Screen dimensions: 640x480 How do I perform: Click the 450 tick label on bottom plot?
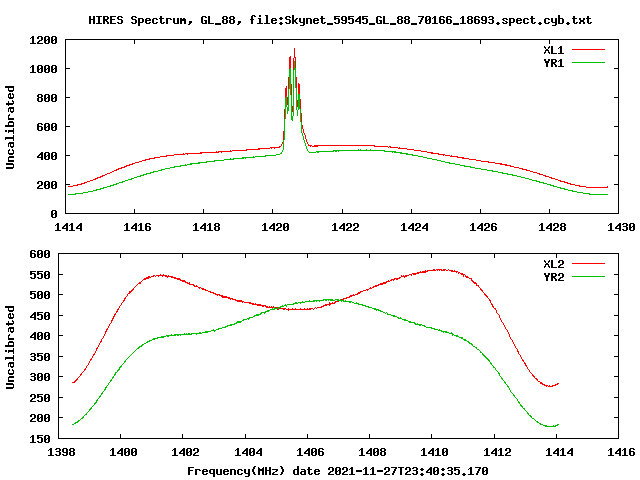pos(40,316)
